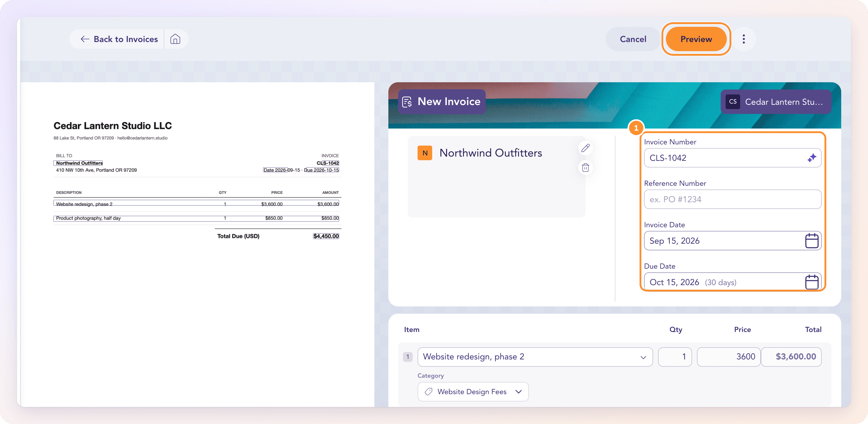Expand the Website redesign item dropdown
The height and width of the screenshot is (424, 868).
(643, 357)
